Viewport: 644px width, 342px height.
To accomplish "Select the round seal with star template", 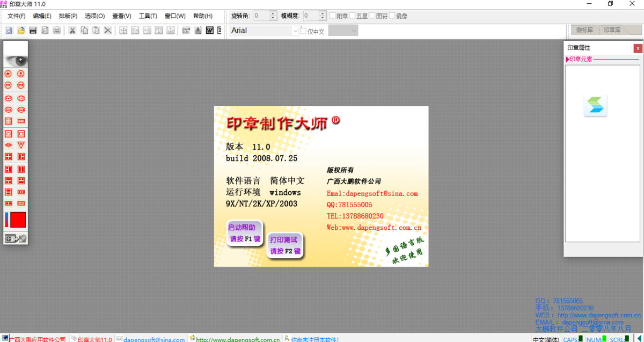I will click(x=9, y=74).
